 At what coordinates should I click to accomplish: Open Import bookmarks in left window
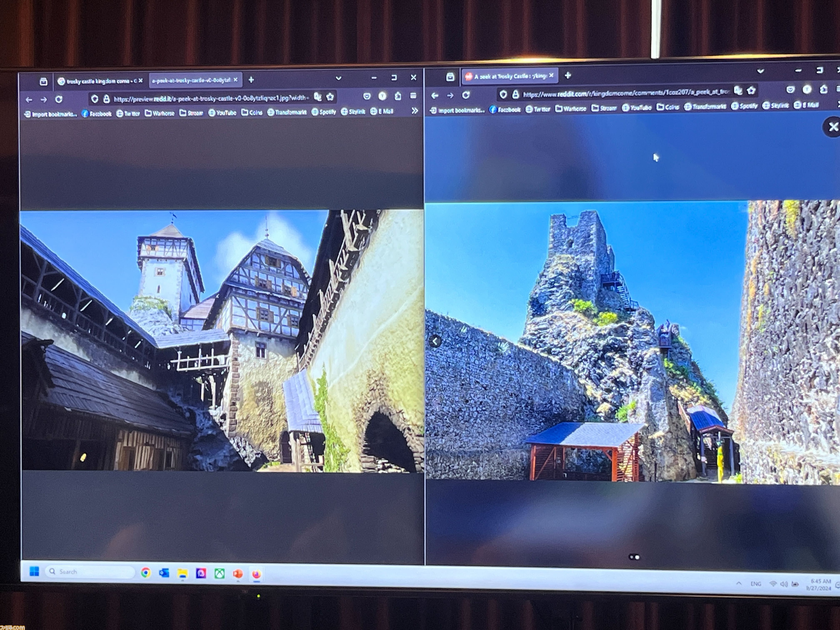50,114
